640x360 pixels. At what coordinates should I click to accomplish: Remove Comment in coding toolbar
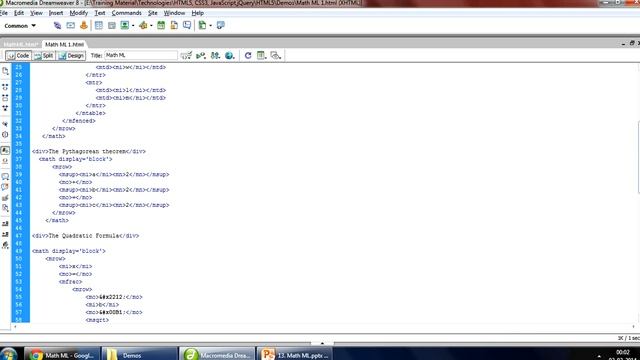click(5, 187)
